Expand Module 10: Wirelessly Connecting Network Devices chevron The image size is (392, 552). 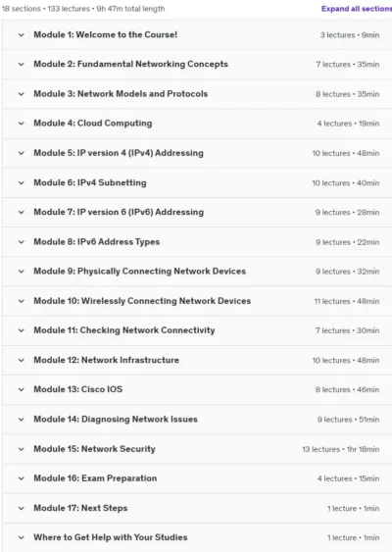point(22,301)
